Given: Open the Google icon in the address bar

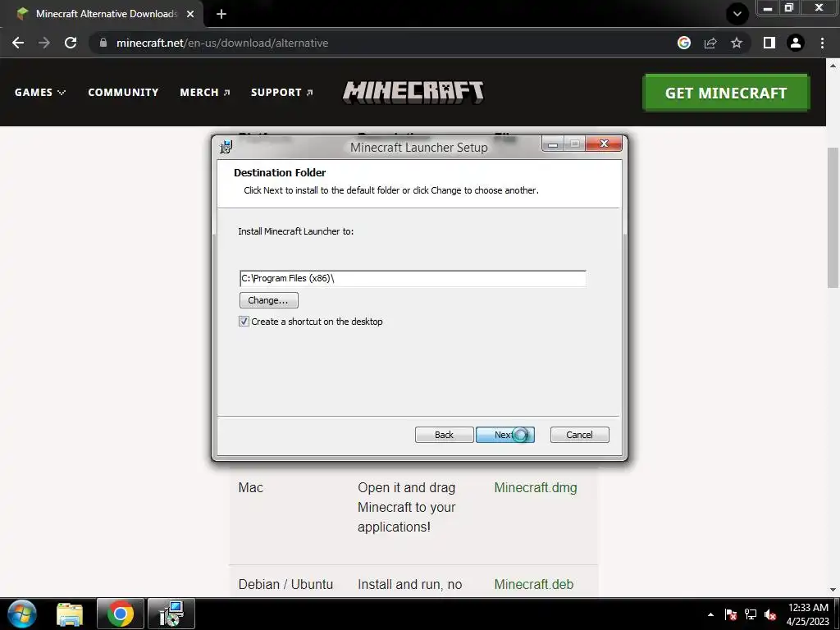Looking at the screenshot, I should [684, 43].
